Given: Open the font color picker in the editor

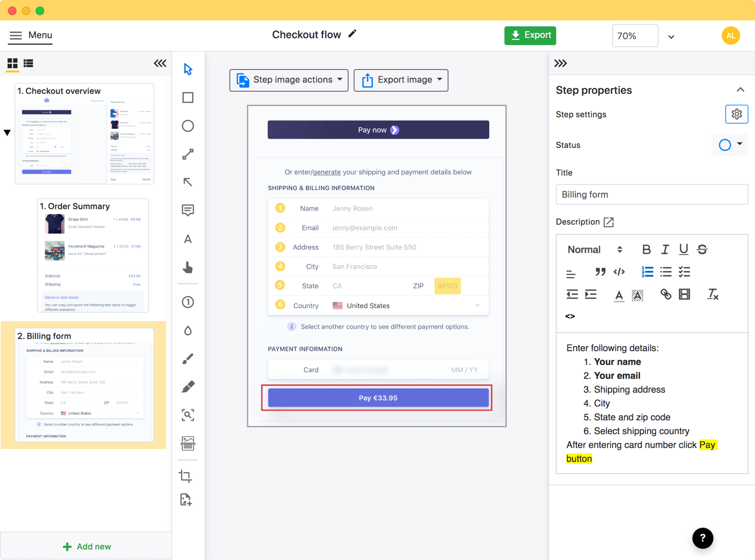Looking at the screenshot, I should click(619, 295).
